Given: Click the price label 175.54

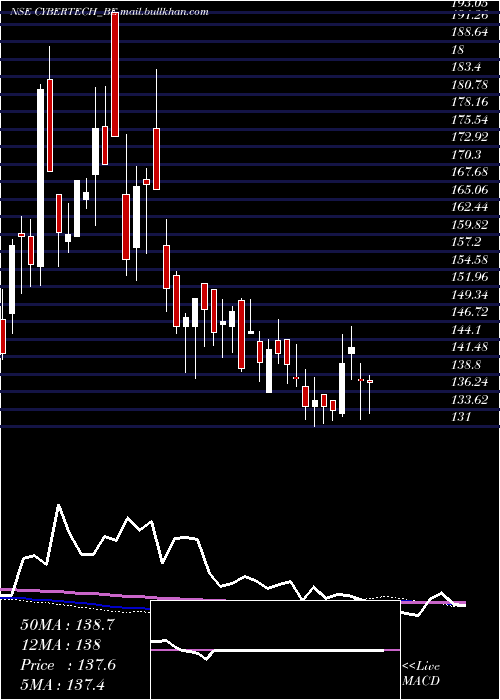Looking at the screenshot, I should (x=471, y=120).
